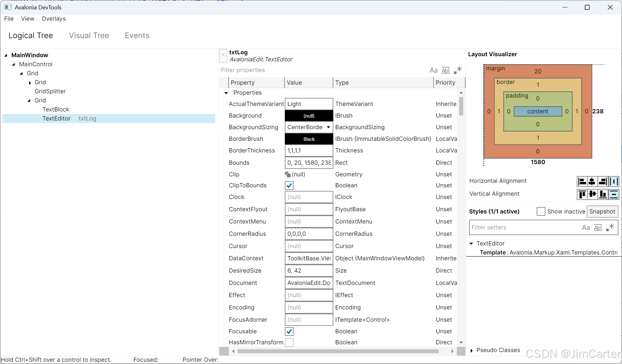Uncheck the ClipToBounds checkbox
622x364 pixels.
click(289, 186)
